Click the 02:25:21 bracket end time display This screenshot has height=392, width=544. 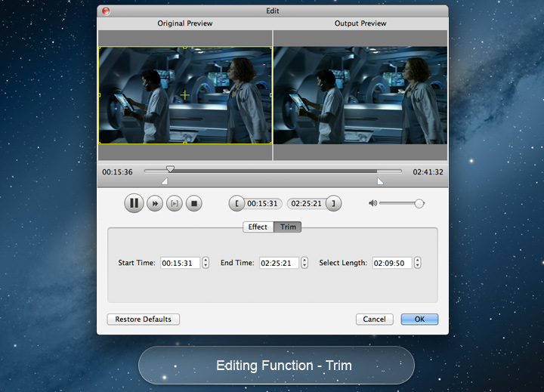tap(307, 204)
